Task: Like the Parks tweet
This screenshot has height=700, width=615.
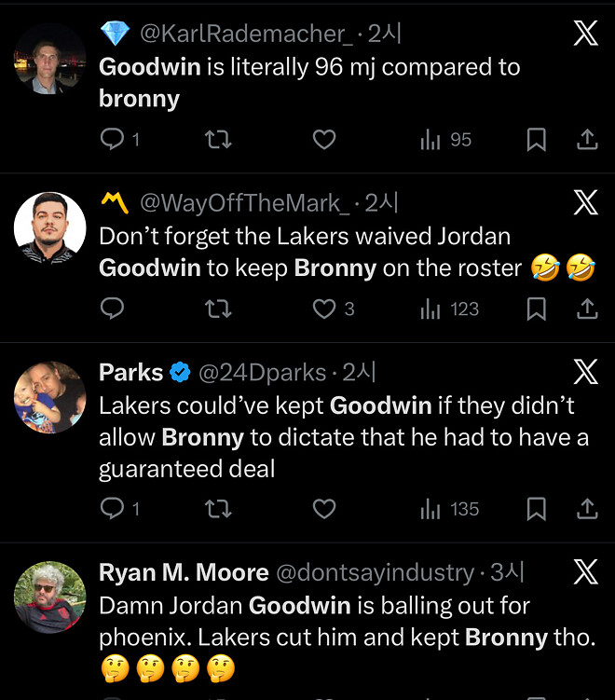Action: 324,509
